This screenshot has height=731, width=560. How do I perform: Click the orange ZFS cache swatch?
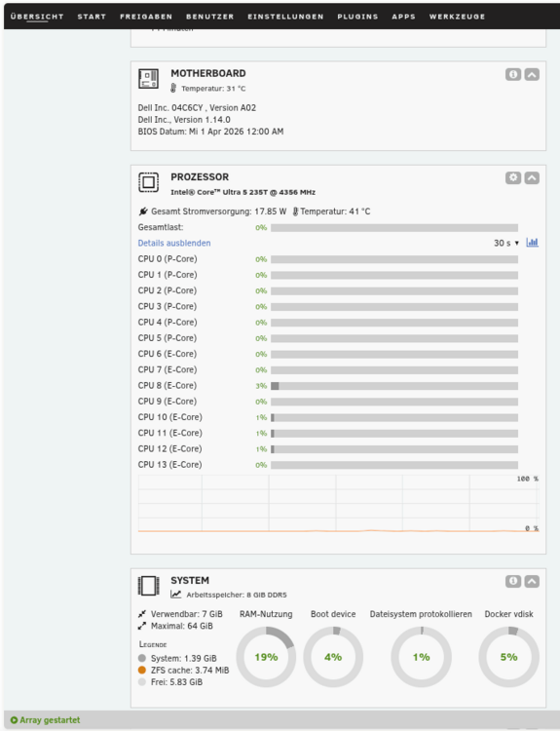(142, 670)
